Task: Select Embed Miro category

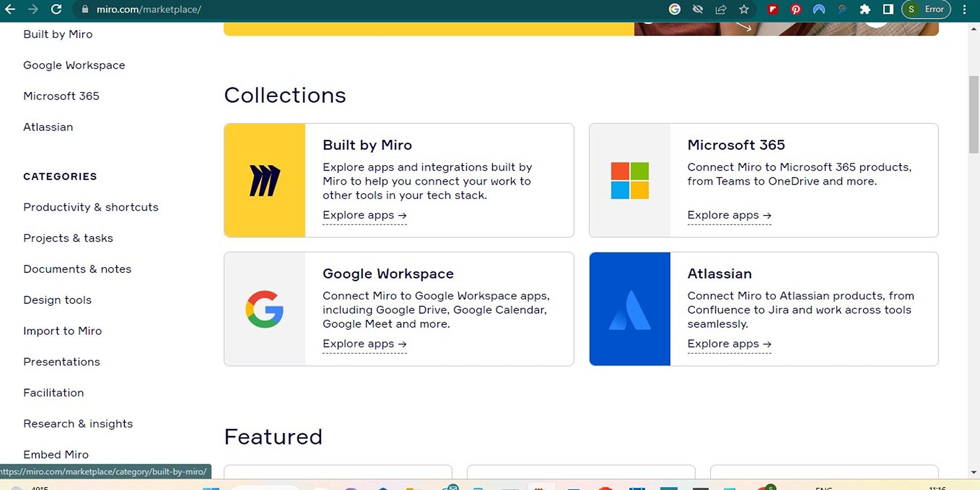Action: click(x=56, y=454)
